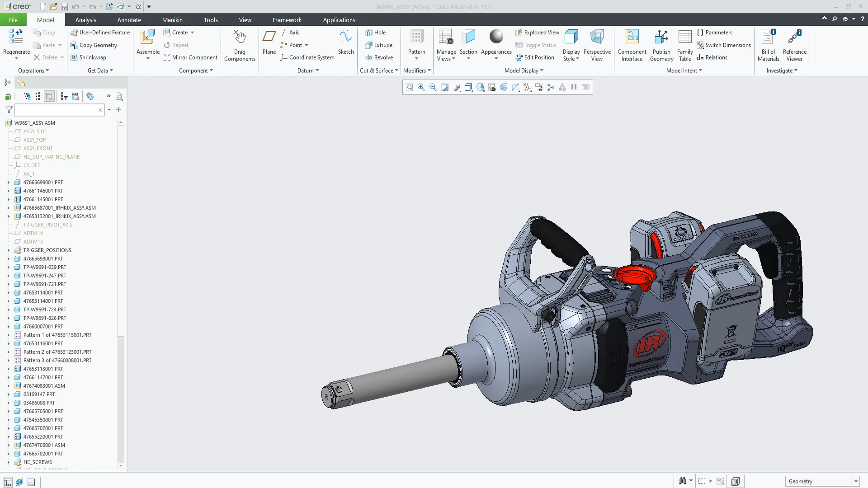This screenshot has height=488, width=868.
Task: Pause graphics updates in the graphics toolbar
Action: 574,87
